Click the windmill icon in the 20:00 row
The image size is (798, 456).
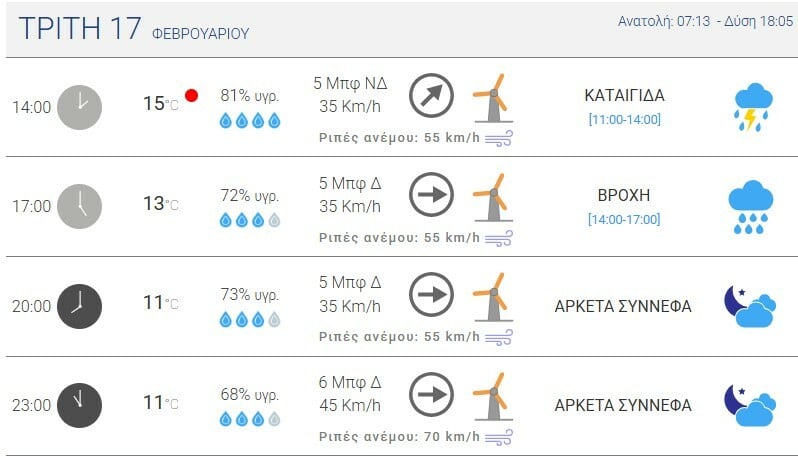[491, 295]
